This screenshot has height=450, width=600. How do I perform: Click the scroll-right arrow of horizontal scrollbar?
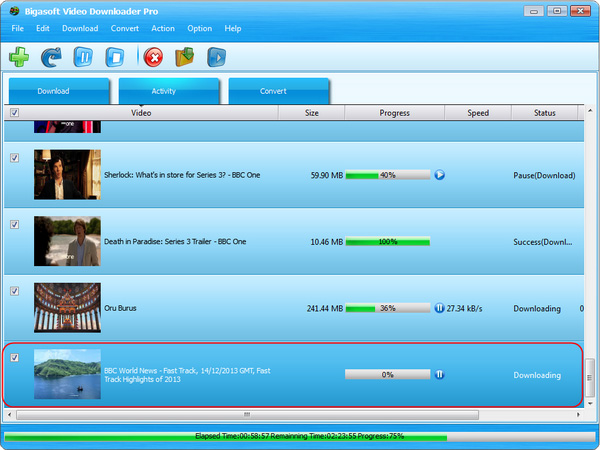pos(578,415)
